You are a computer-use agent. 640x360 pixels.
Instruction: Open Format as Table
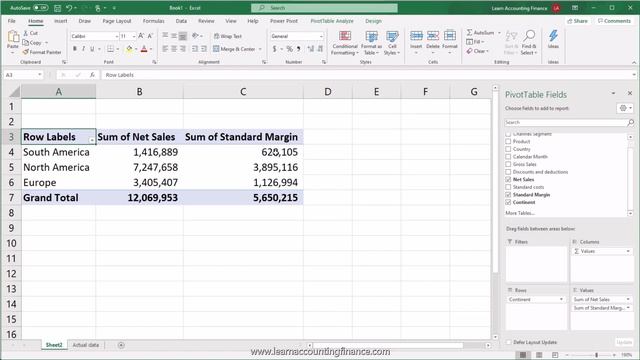(371, 43)
